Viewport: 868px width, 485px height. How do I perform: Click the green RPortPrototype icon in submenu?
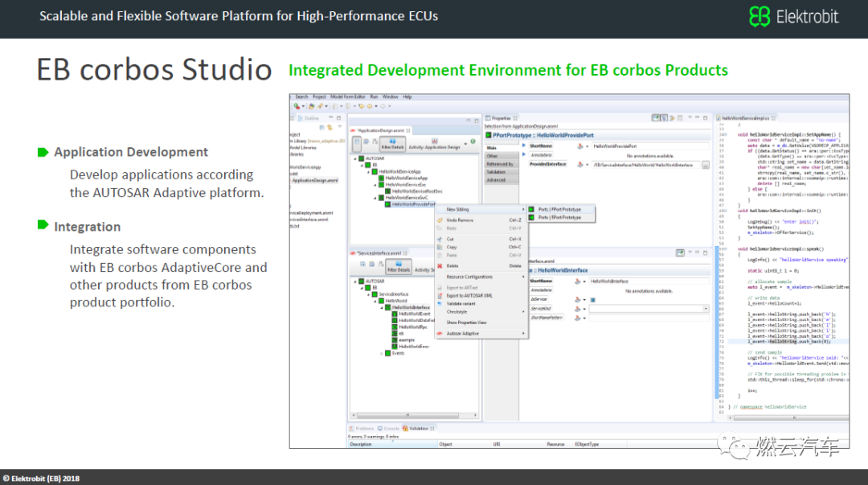(x=531, y=217)
